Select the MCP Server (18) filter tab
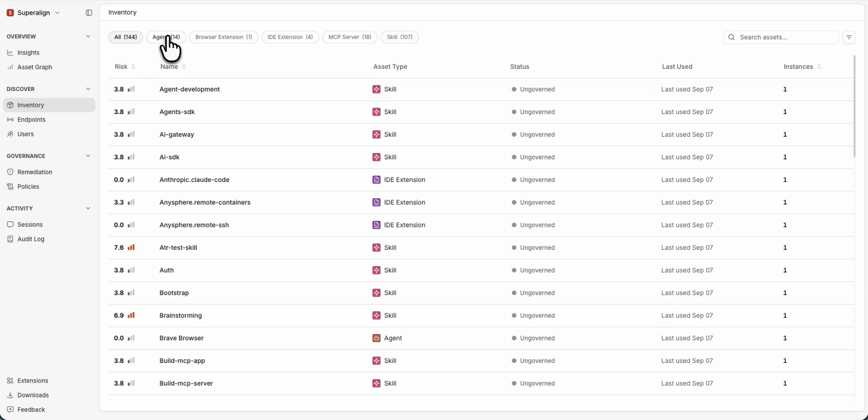 [x=350, y=37]
